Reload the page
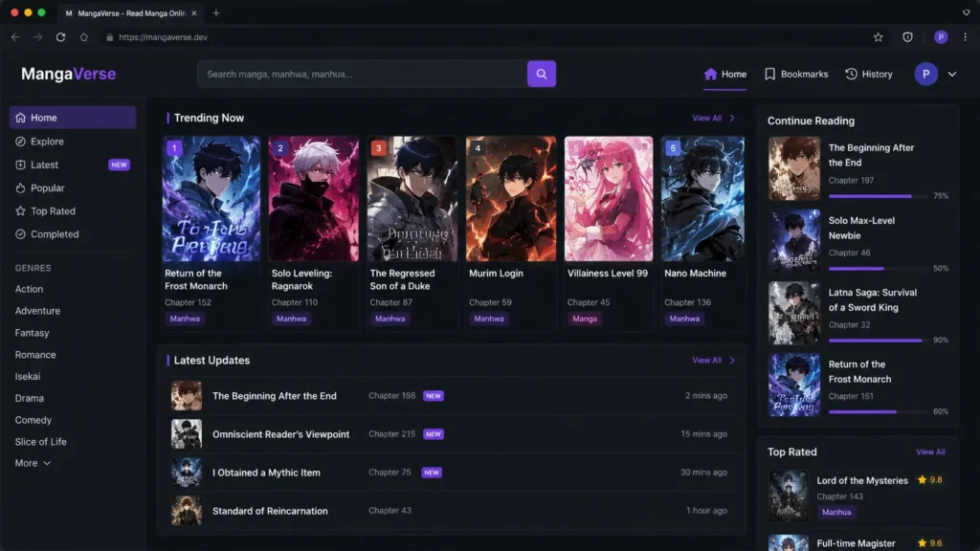 (60, 37)
